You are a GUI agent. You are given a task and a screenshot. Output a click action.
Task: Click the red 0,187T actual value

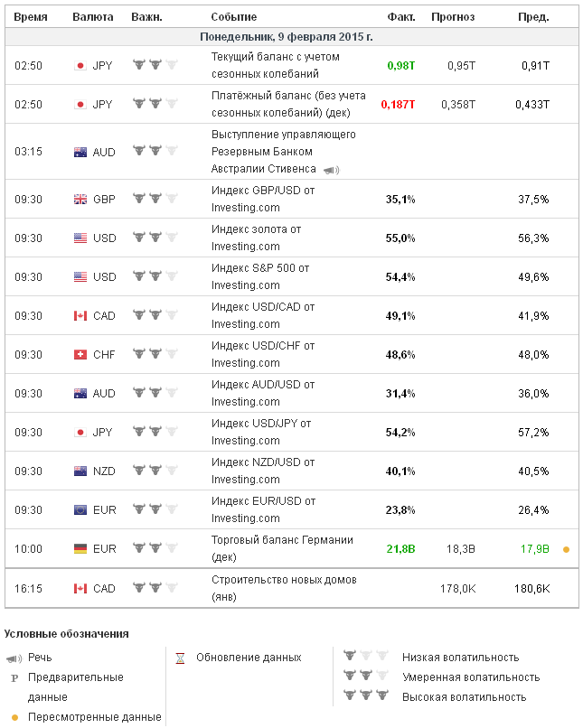click(x=398, y=105)
